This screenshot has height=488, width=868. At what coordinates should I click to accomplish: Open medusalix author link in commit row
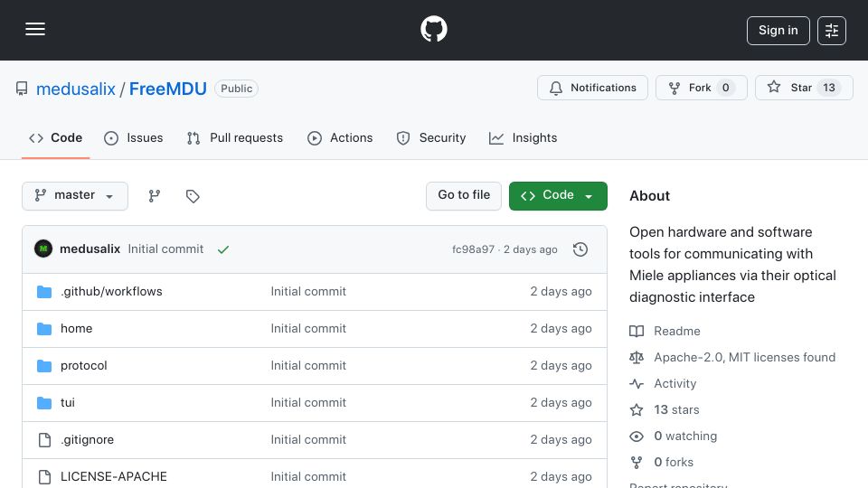pyautogui.click(x=90, y=249)
